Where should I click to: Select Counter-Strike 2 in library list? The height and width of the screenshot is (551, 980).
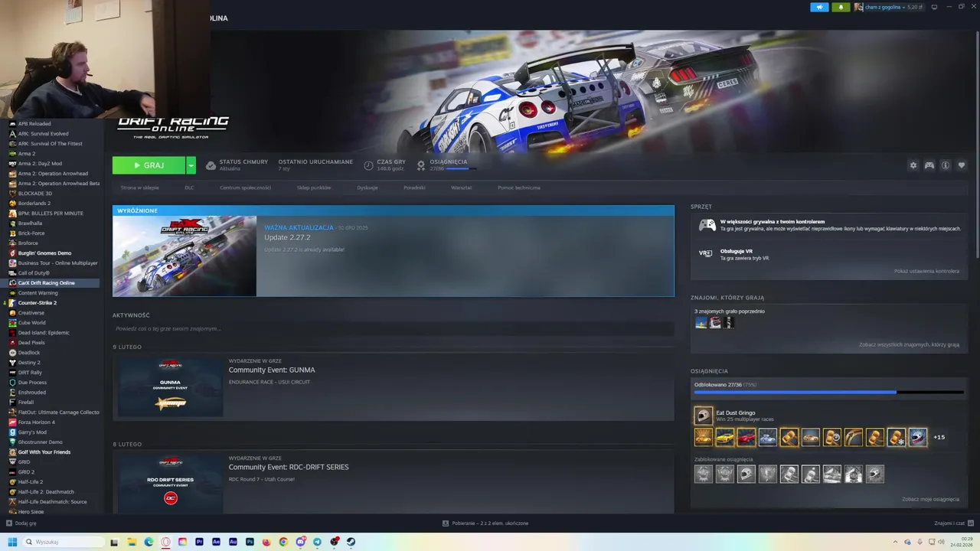pyautogui.click(x=37, y=303)
